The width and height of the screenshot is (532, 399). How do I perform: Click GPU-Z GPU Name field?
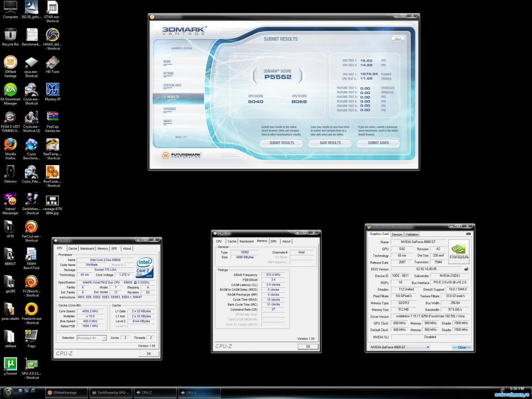[x=418, y=242]
